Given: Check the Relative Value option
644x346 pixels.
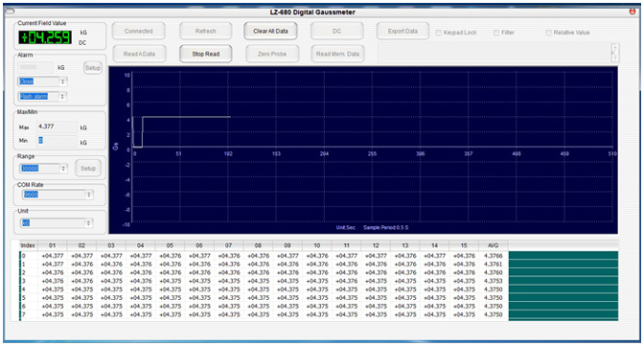Looking at the screenshot, I should (x=549, y=33).
